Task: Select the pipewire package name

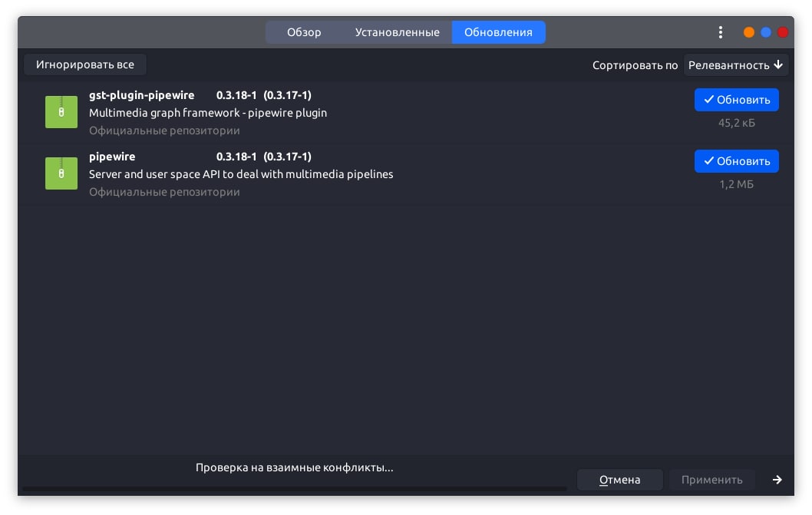Action: coord(112,157)
